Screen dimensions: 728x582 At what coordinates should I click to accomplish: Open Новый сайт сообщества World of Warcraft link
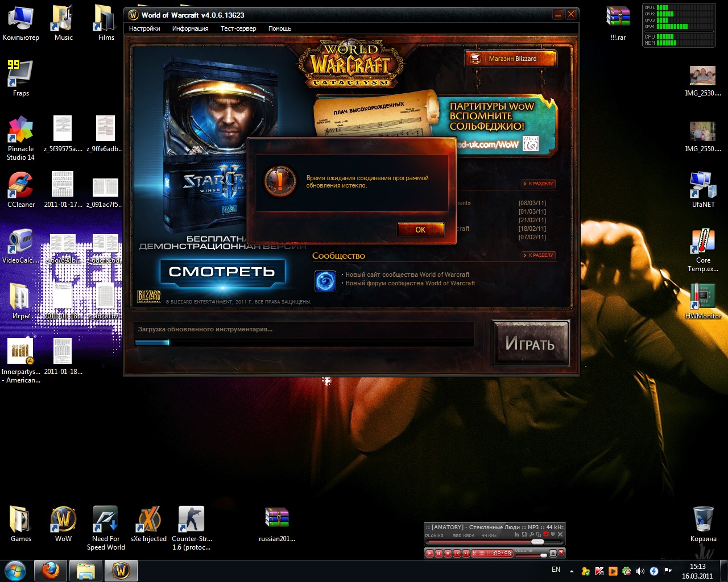pyautogui.click(x=407, y=275)
